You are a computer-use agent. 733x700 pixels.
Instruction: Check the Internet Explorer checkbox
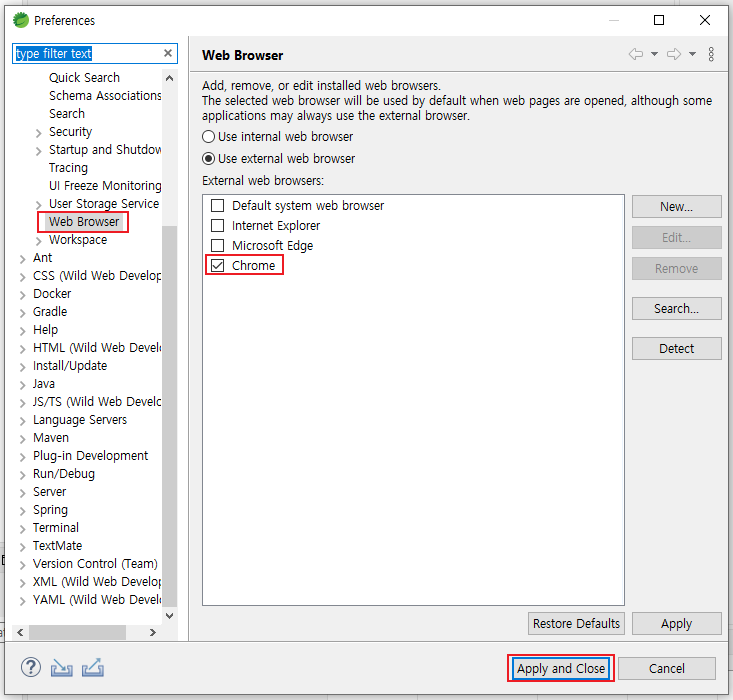[x=217, y=226]
